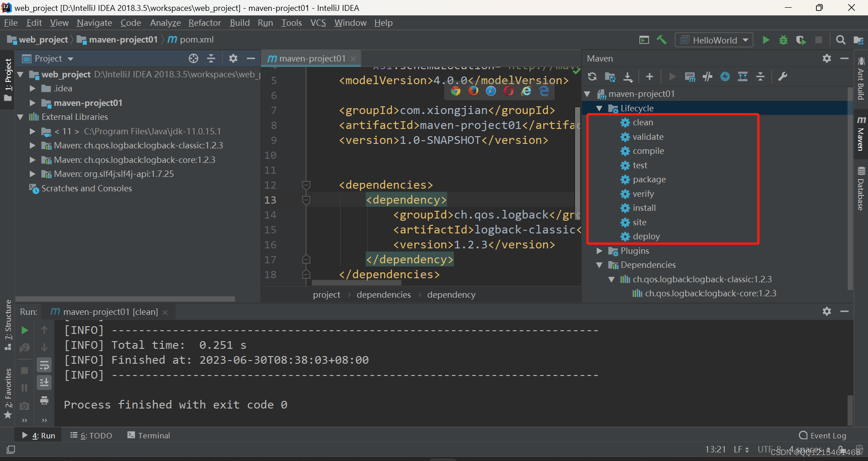Click Project panel horizontal scrollbar

click(125, 299)
